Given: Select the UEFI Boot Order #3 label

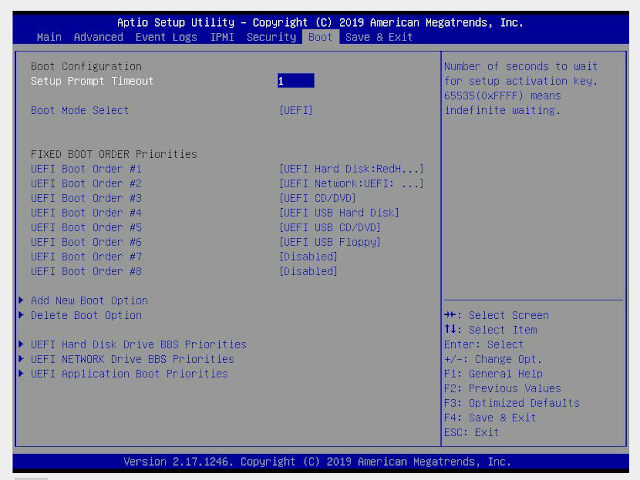Looking at the screenshot, I should click(x=86, y=198).
